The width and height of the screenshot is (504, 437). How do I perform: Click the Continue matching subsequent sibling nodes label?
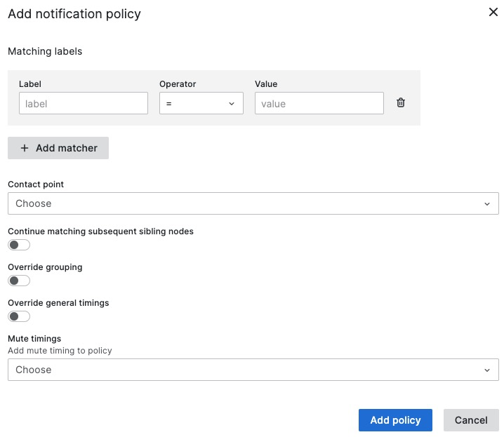click(100, 231)
